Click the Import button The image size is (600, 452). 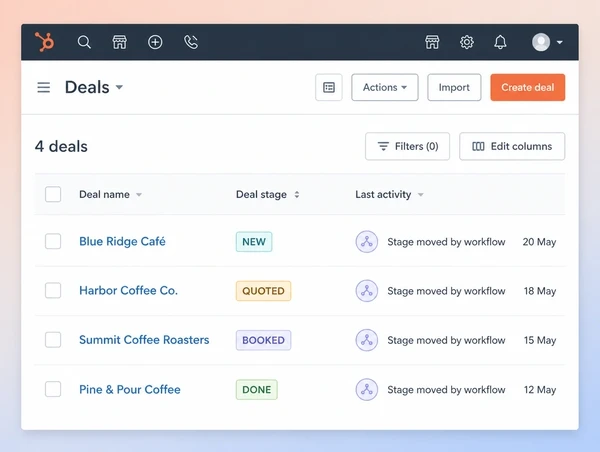coord(454,87)
